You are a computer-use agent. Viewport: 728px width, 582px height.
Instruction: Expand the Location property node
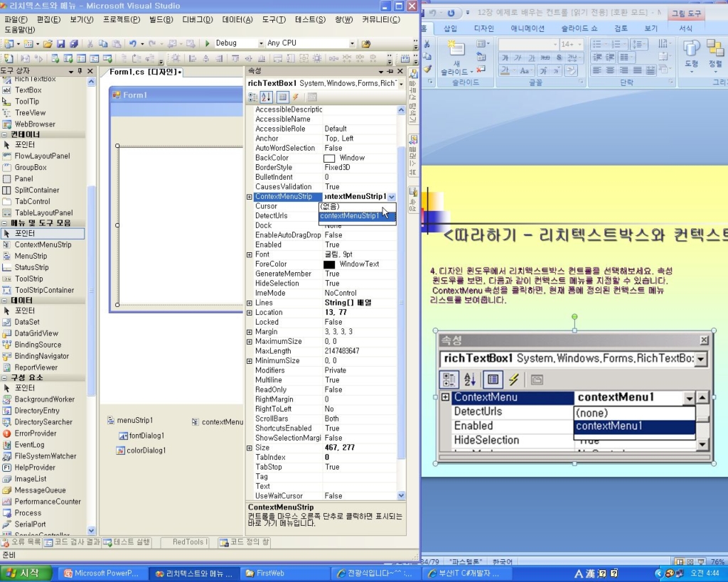pyautogui.click(x=250, y=313)
